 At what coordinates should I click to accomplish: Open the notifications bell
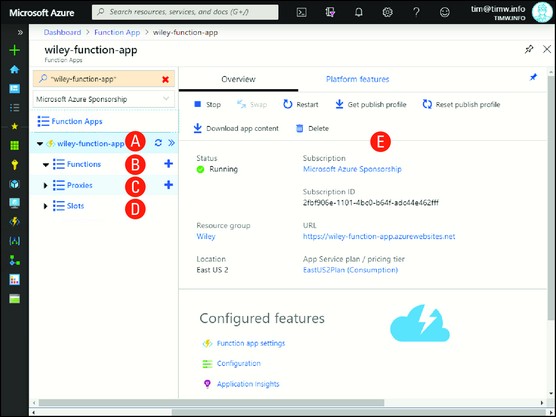coord(359,12)
